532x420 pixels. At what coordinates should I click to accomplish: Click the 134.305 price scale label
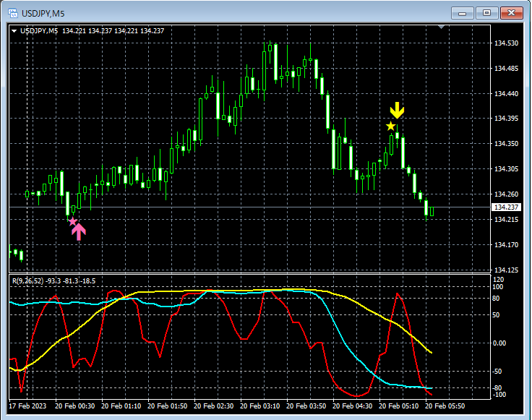pyautogui.click(x=506, y=168)
